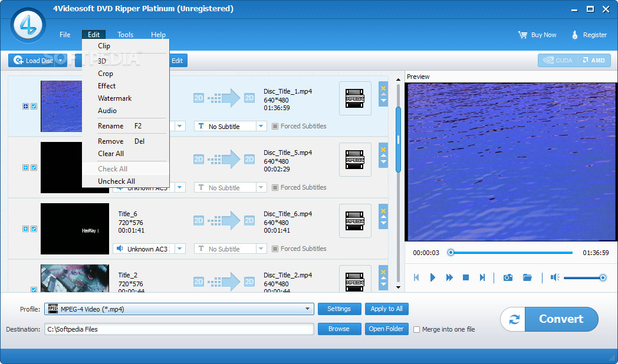Click the 4Videosoft logo icon
This screenshot has height=364, width=618.
(28, 25)
